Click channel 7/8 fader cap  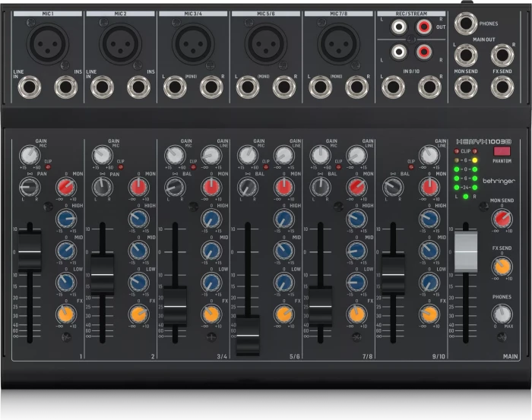coord(320,306)
